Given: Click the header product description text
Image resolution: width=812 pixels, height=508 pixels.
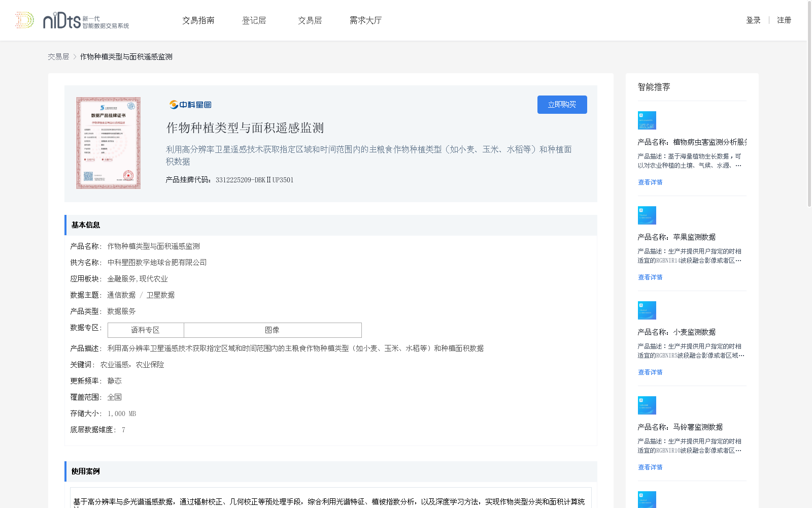Looking at the screenshot, I should click(369, 155).
